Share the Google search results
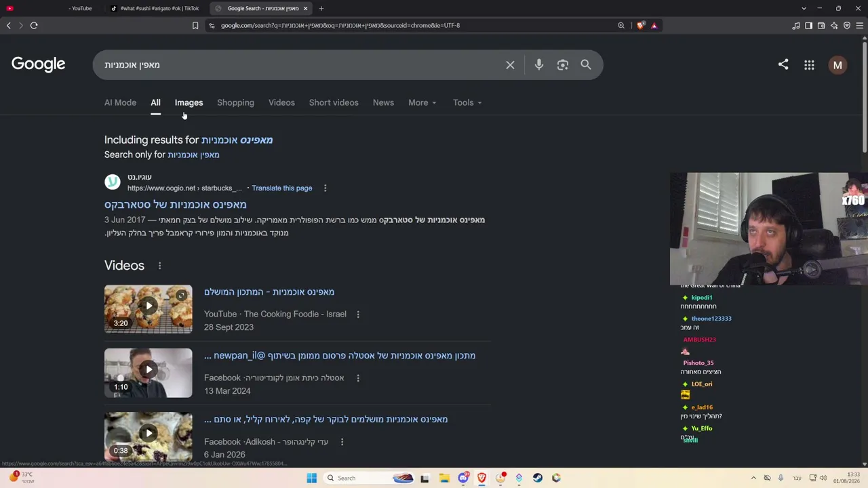Screen dimensions: 868x488 click(x=783, y=64)
